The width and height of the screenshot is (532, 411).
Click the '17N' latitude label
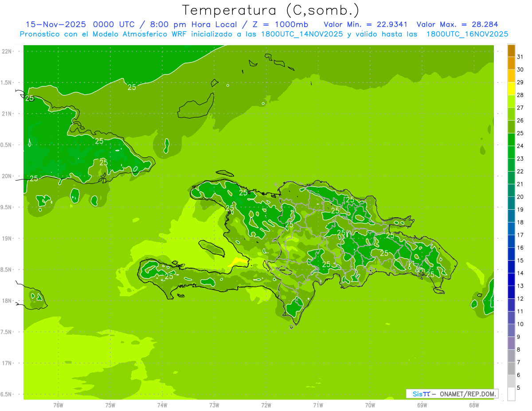click(x=7, y=364)
